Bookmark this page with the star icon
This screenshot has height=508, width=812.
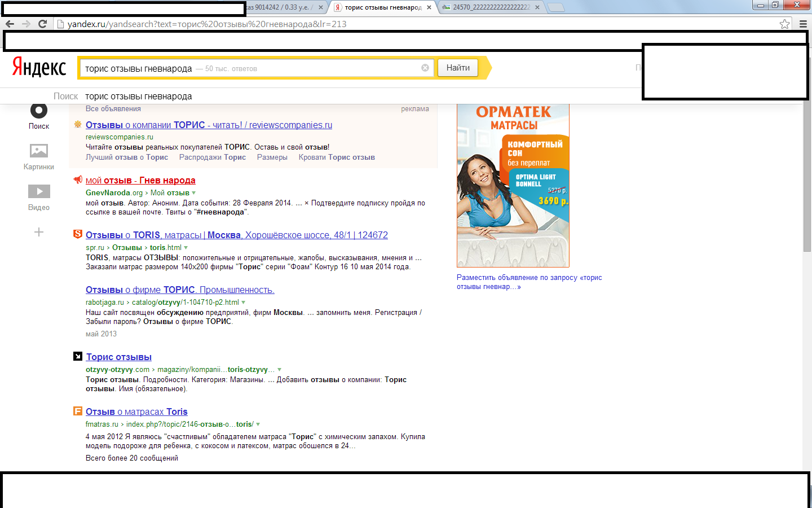[784, 24]
